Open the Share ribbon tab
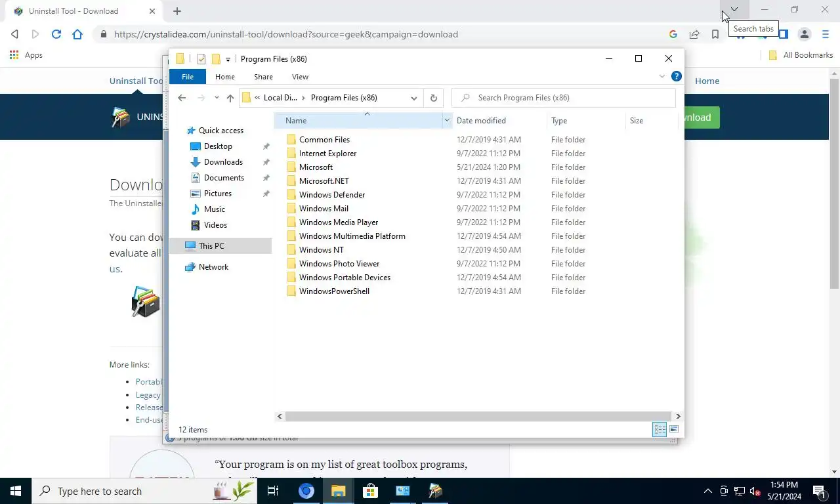The image size is (840, 504). tap(263, 77)
